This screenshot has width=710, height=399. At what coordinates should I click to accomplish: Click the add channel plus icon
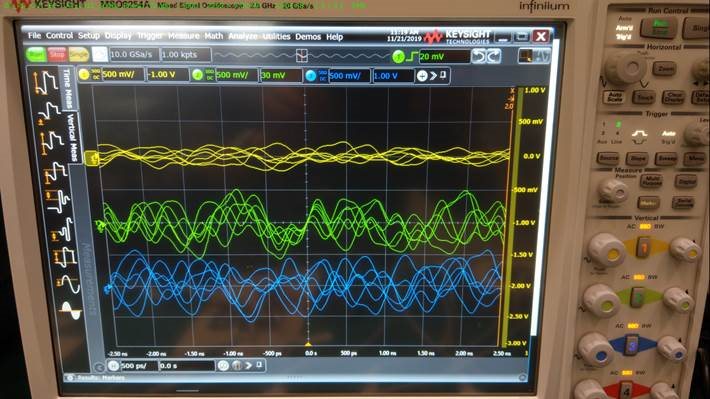click(422, 76)
